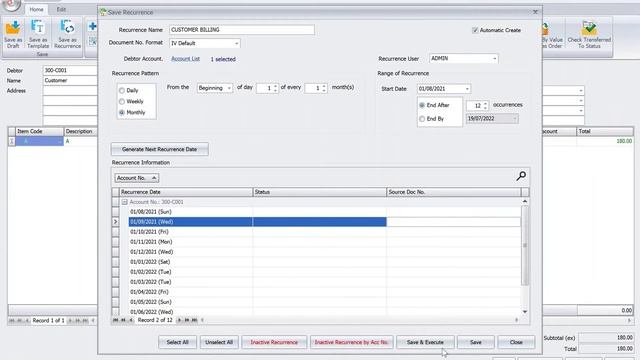The width and height of the screenshot is (640, 360).
Task: Switch to Edit ribbon tab
Action: coord(61,9)
